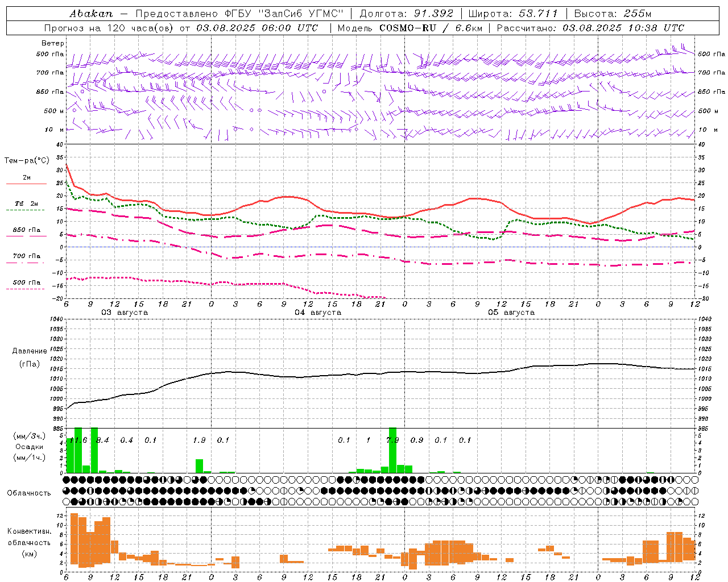Image resolution: width=728 pixels, height=582 pixels.
Task: Select the 'Широта: 53.711' latitude value
Action: pos(513,14)
